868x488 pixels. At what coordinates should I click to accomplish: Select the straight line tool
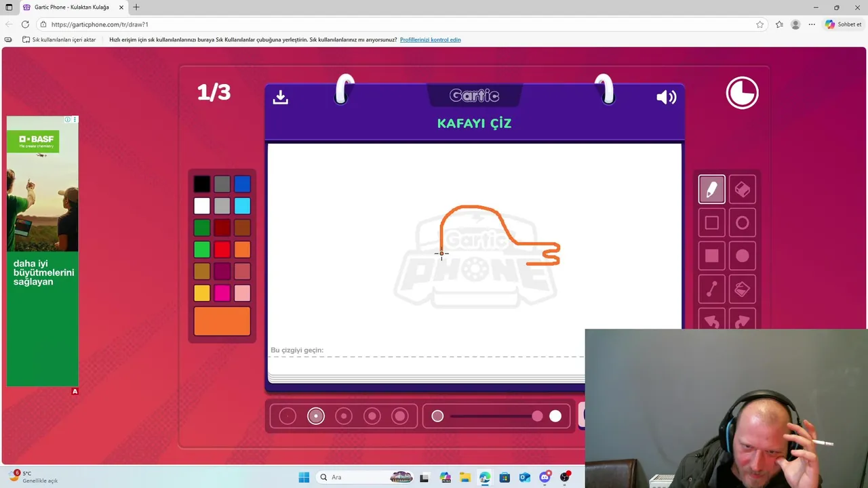(711, 289)
